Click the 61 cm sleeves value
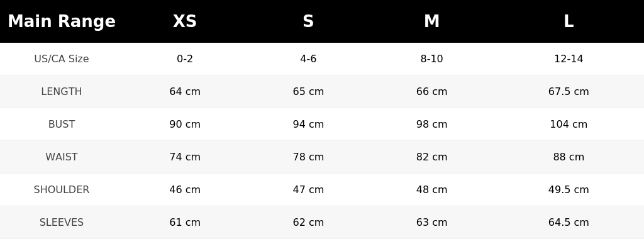Image resolution: width=644 pixels, height=239 pixels. (x=185, y=222)
